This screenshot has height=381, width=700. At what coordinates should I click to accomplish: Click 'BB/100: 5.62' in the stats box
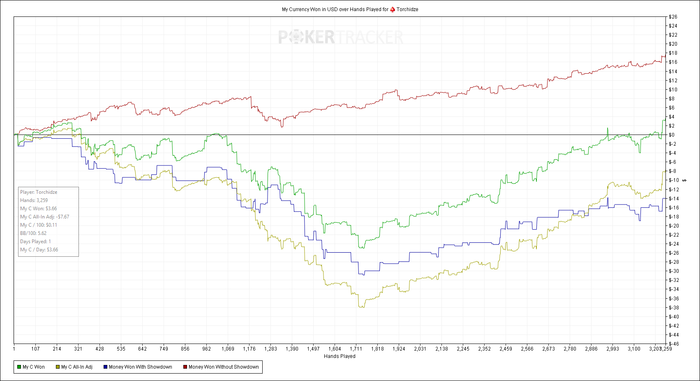point(33,233)
